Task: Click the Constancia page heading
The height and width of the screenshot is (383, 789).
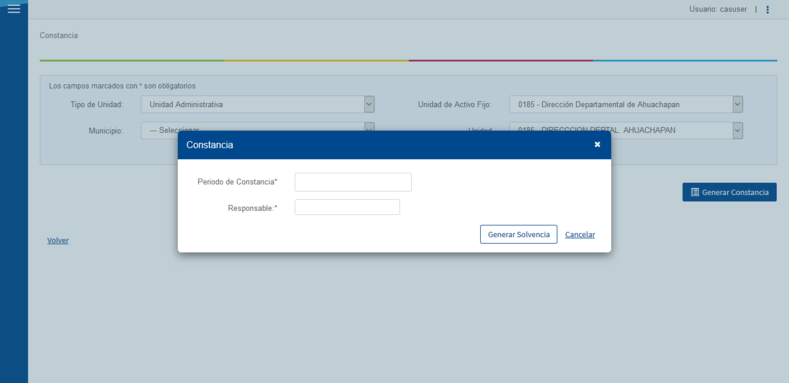Action: tap(59, 36)
